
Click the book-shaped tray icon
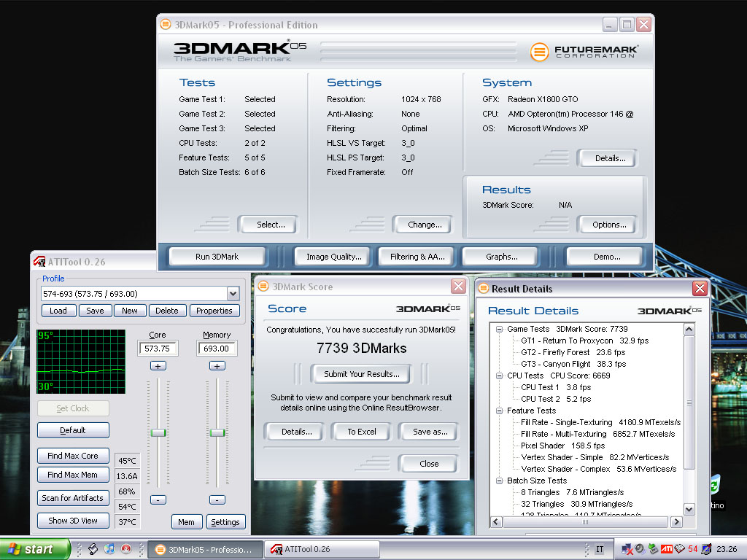[x=680, y=549]
